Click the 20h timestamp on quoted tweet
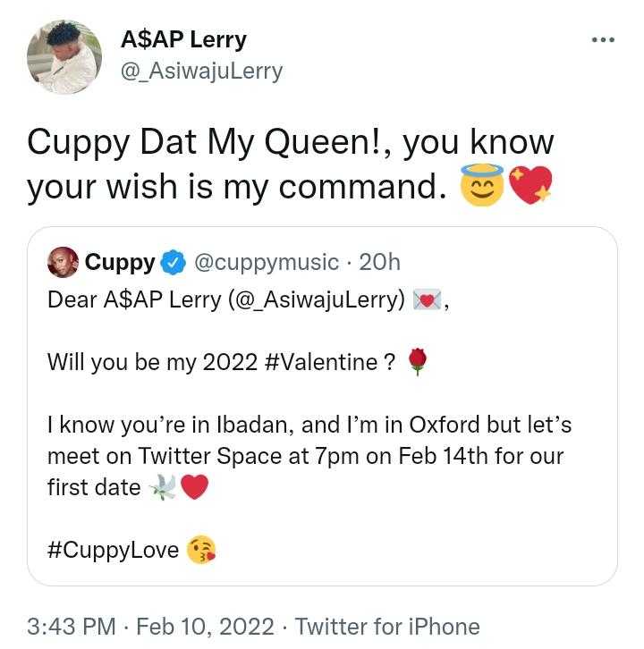The width and height of the screenshot is (644, 649). [379, 263]
